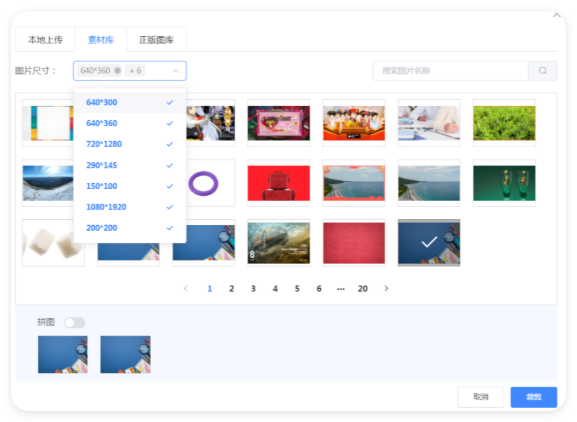Collapse the 图片尺寸 size dropdown

pyautogui.click(x=176, y=71)
